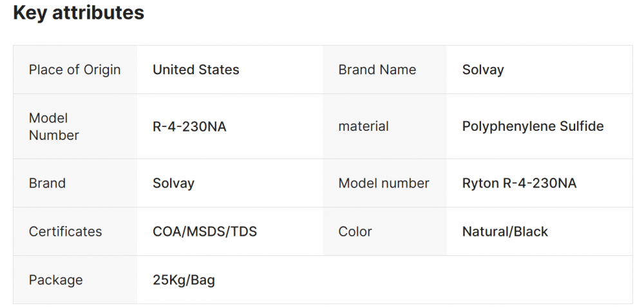This screenshot has width=644, height=308.
Task: Select the Solvay value beside Brand
Action: 173,183
